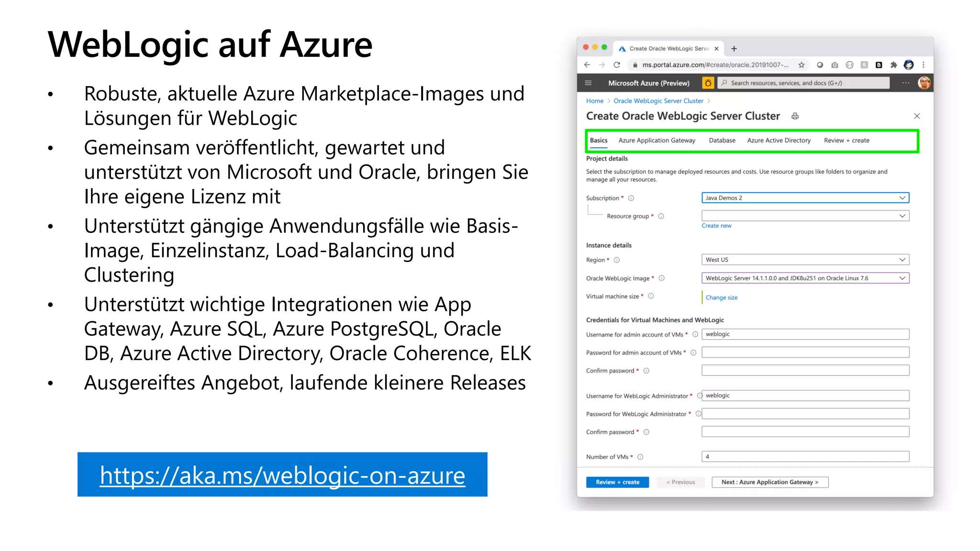This screenshot has height=551, width=980.
Task: Open the Region dropdown
Action: coord(805,260)
